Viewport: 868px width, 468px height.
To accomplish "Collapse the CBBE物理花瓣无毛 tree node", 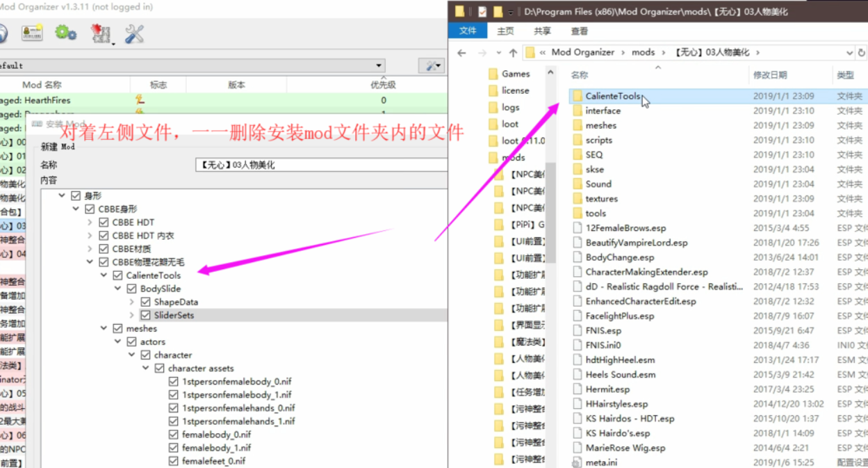I will [x=90, y=262].
